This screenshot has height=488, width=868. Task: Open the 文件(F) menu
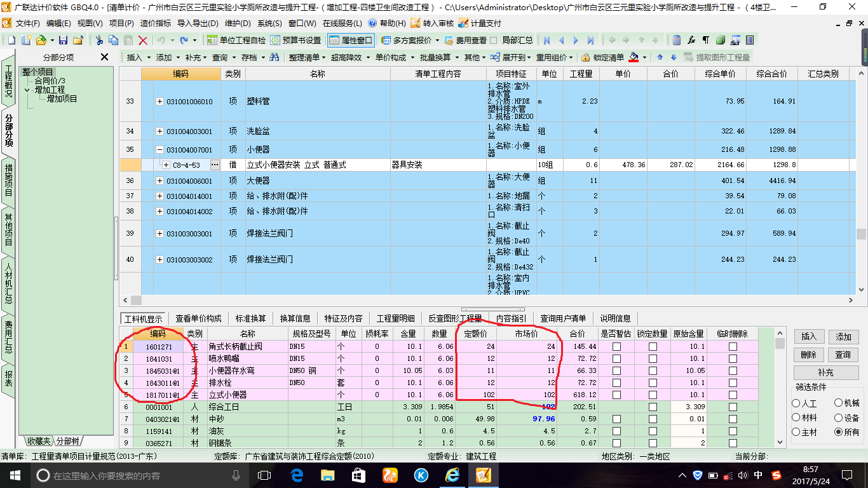tap(27, 24)
